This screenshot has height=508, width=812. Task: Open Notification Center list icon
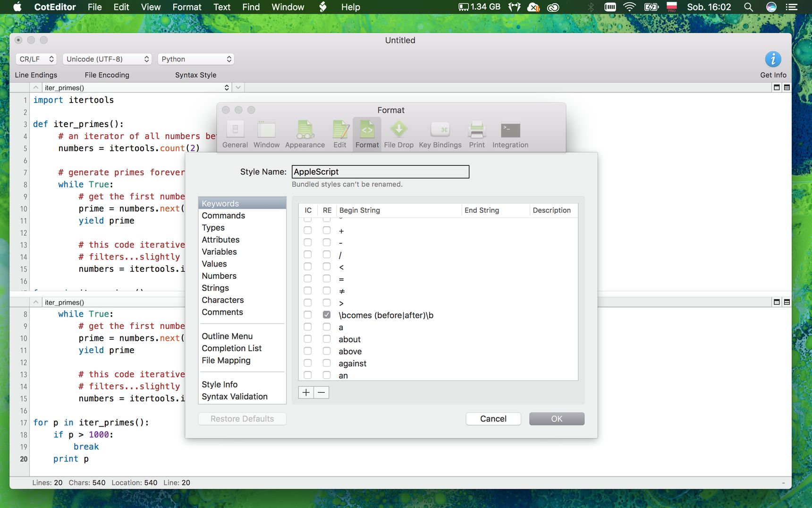coord(792,7)
